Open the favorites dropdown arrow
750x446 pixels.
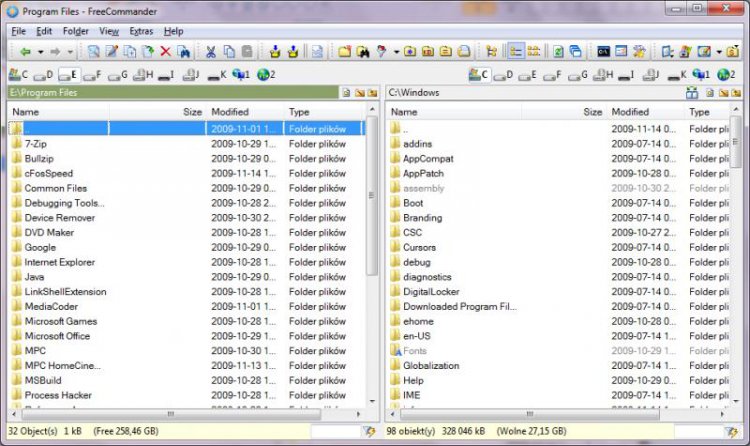pyautogui.click(x=396, y=52)
